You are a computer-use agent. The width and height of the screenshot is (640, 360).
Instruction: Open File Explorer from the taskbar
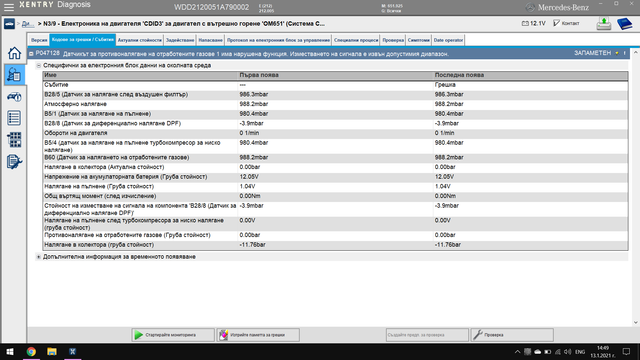click(52, 351)
